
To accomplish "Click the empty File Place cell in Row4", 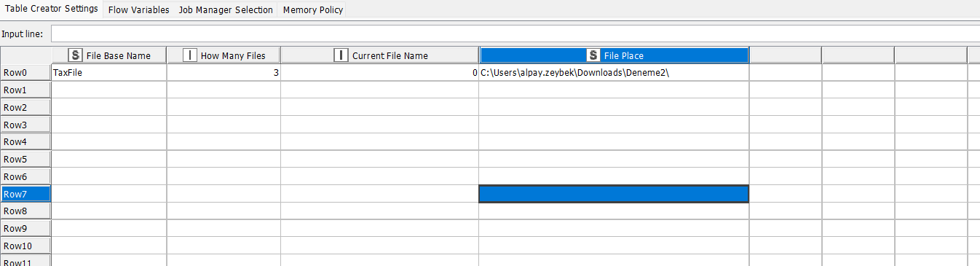I will [614, 141].
